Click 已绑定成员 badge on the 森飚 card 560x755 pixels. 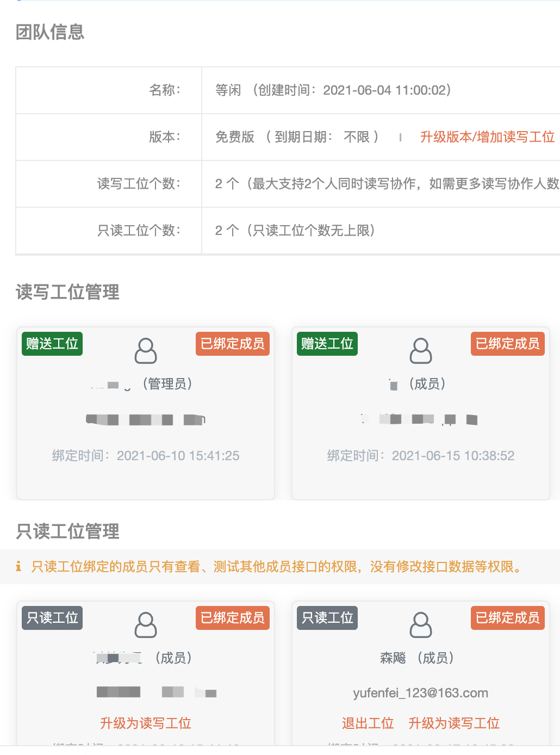point(508,618)
